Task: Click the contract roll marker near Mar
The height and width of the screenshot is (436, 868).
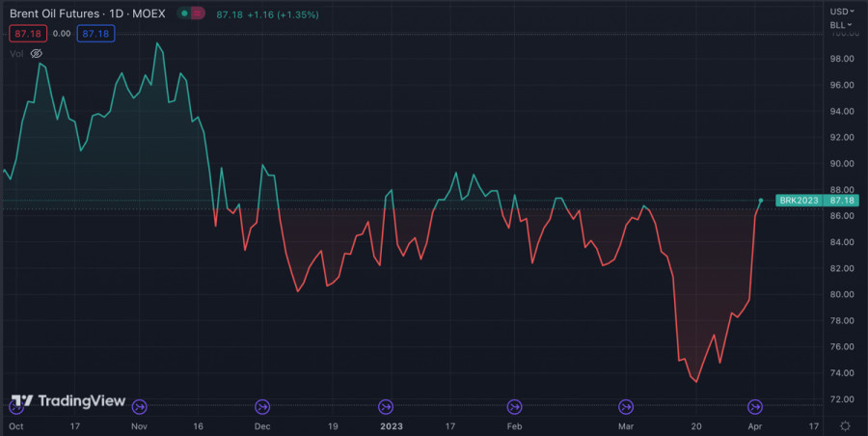Action: pyautogui.click(x=626, y=407)
